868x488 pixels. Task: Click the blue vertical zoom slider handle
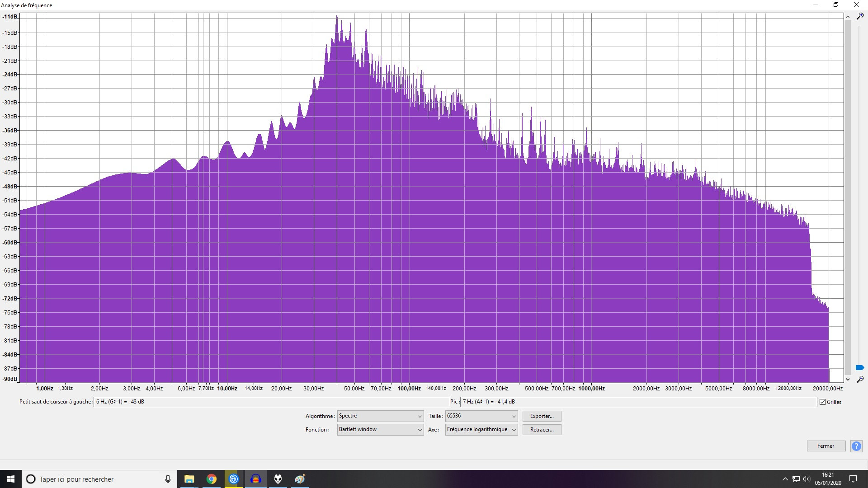click(x=860, y=368)
